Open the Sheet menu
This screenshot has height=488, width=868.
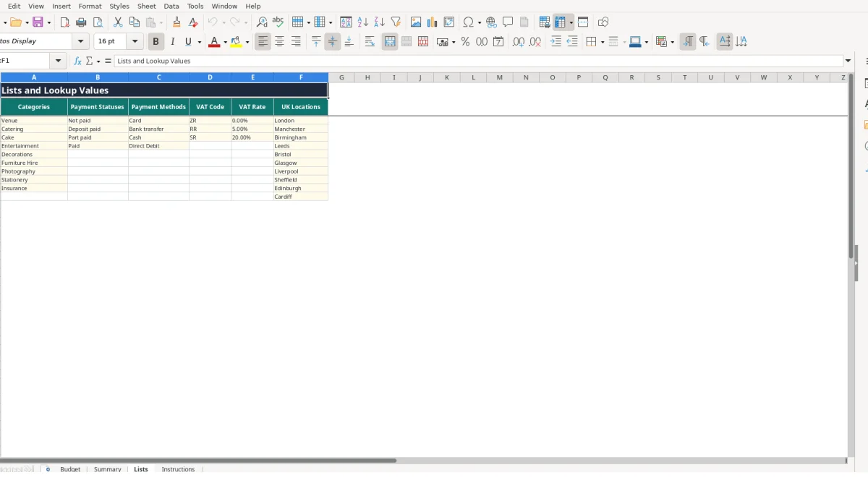147,6
